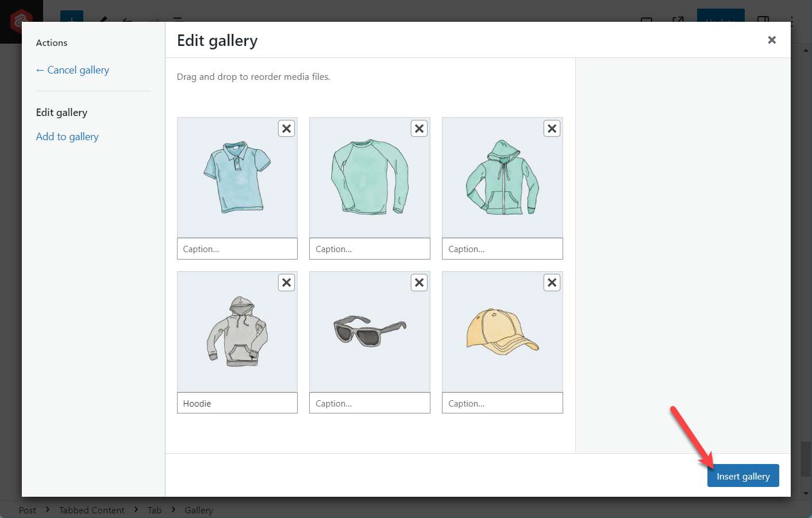Select the green hoodie thumbnail
Viewport: 812px width, 518px height.
pos(502,177)
